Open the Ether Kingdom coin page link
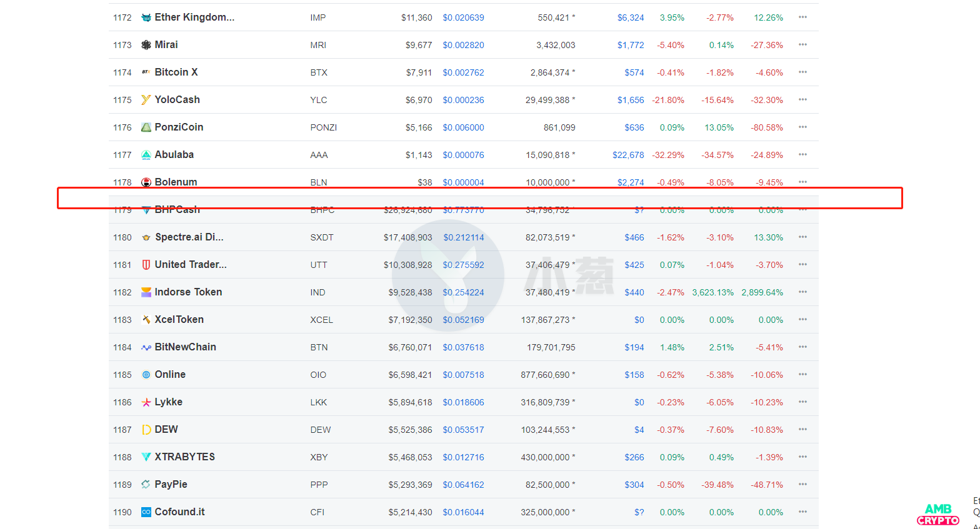Screen dimensions: 980x529 pos(195,17)
